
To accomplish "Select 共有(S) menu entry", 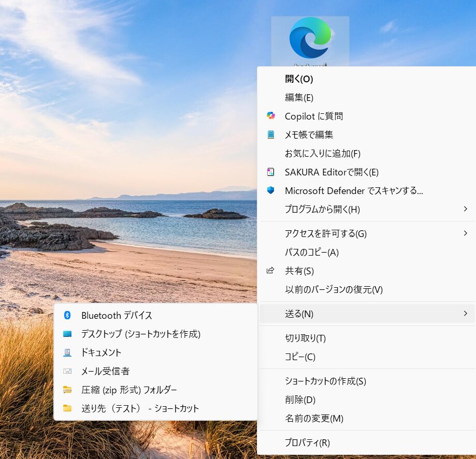I will click(x=367, y=271).
